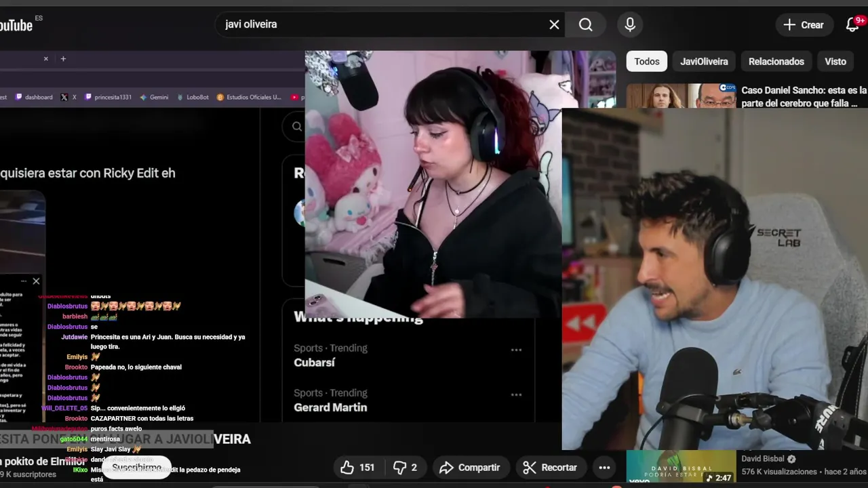Select the Todos filter chip
The height and width of the screenshot is (488, 868).
click(647, 62)
